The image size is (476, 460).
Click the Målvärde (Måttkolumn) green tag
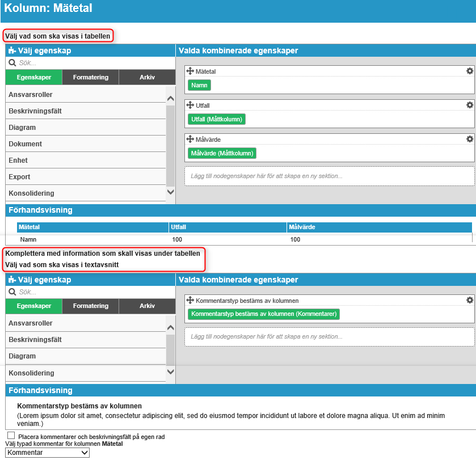click(x=222, y=153)
